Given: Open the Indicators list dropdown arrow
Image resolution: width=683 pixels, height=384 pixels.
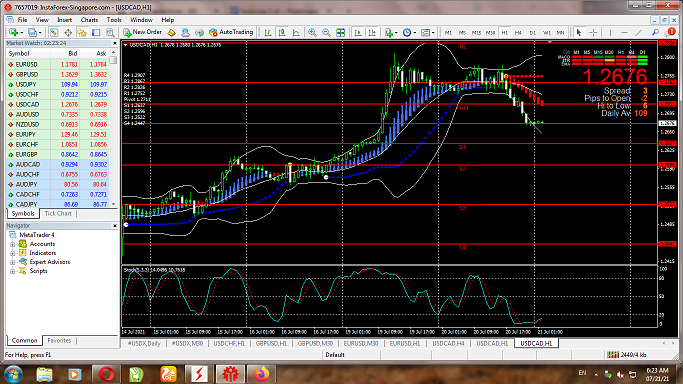Looking at the screenshot, I should click(396, 33).
